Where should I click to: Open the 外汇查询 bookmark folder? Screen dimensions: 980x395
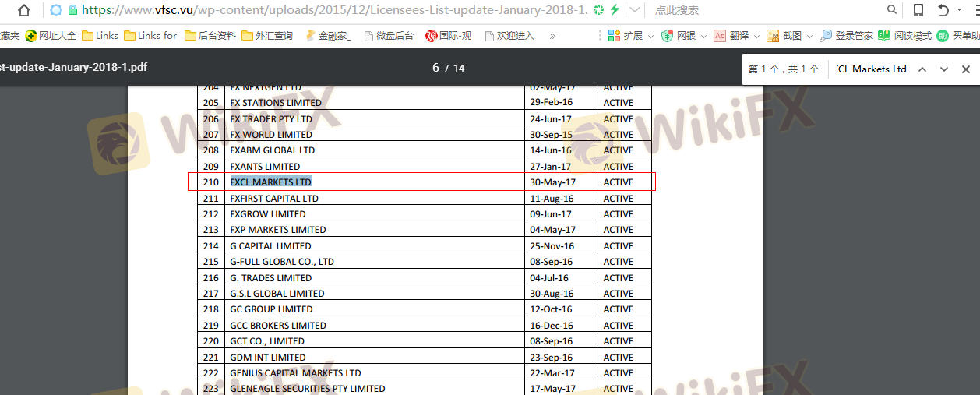(x=267, y=36)
